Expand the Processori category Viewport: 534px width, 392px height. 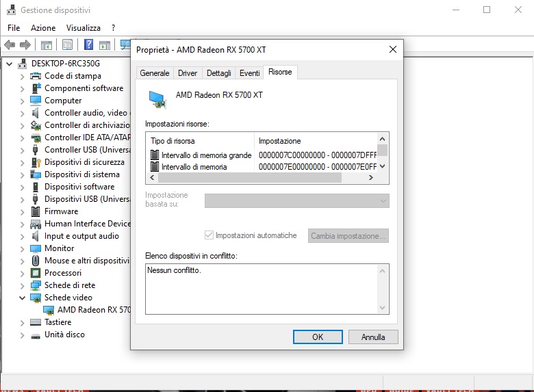pyautogui.click(x=22, y=273)
